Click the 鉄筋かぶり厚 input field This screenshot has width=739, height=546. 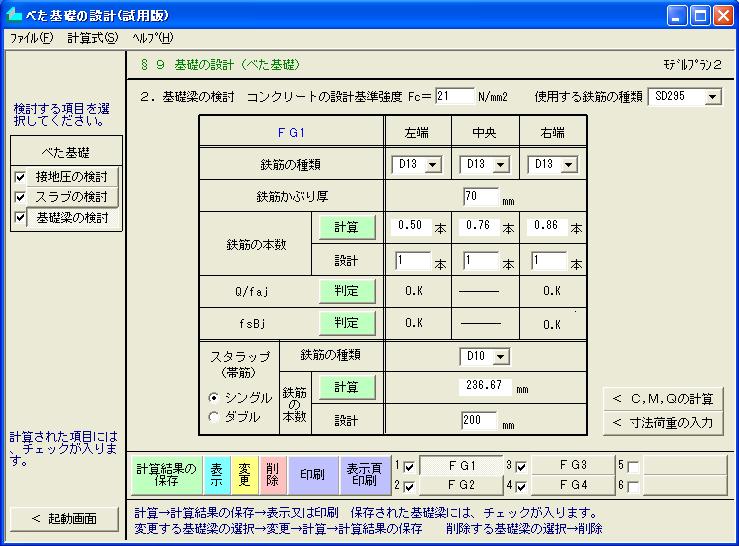pyautogui.click(x=481, y=196)
